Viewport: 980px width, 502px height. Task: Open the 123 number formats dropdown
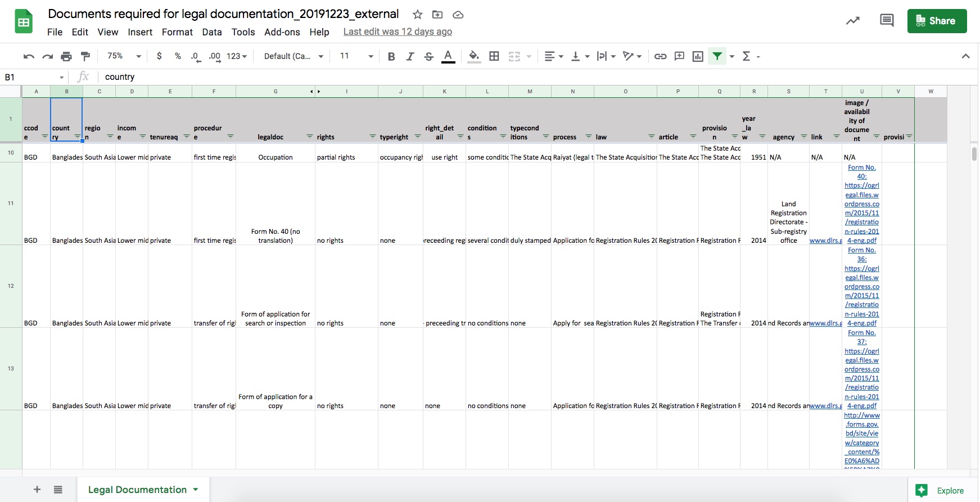click(x=237, y=56)
